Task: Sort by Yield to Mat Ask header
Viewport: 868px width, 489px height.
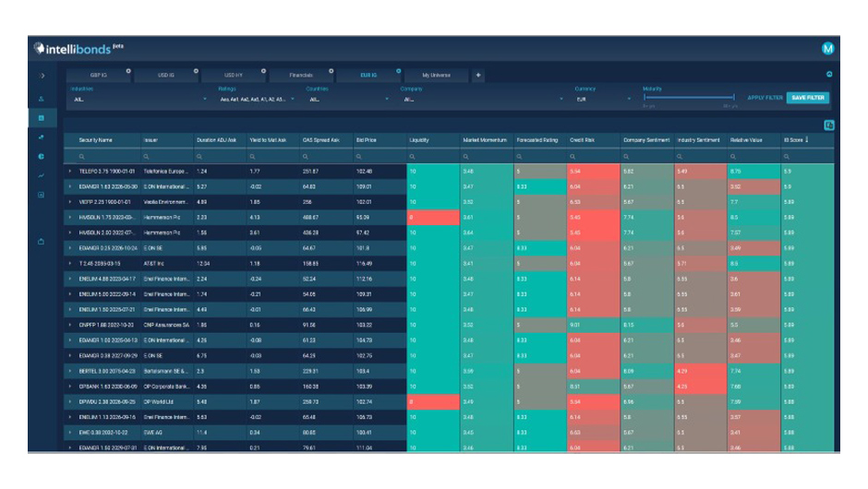Action: coord(268,140)
